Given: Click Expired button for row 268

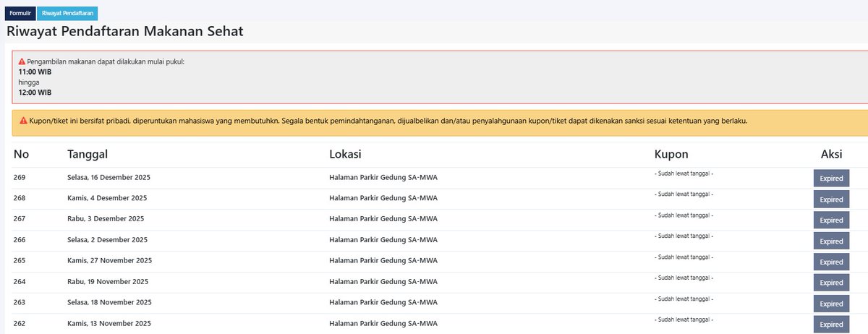Looking at the screenshot, I should point(831,200).
